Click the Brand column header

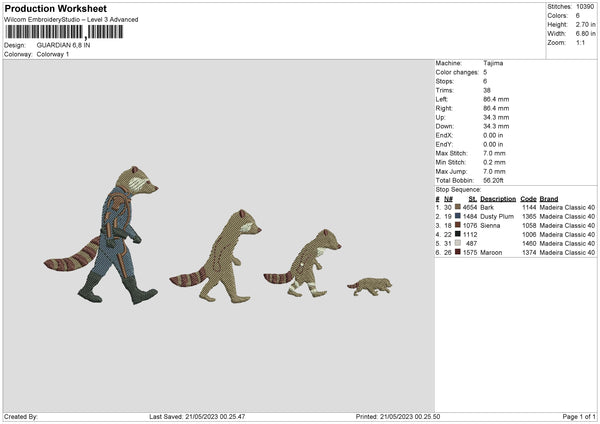pos(549,199)
